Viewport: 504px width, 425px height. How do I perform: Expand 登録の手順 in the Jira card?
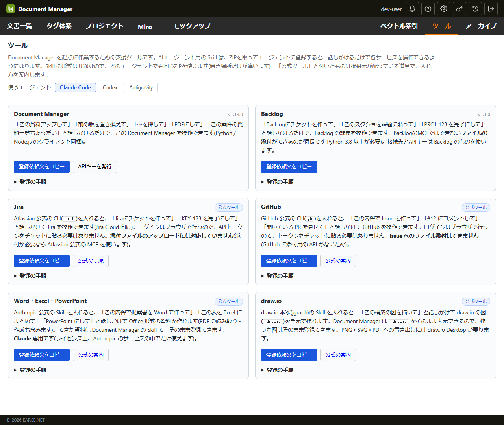tap(30, 276)
